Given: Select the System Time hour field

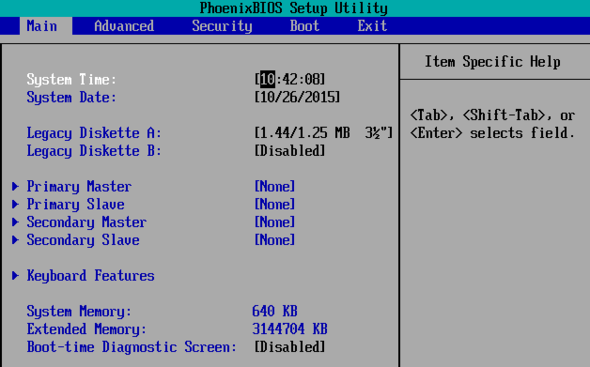Looking at the screenshot, I should click(267, 79).
